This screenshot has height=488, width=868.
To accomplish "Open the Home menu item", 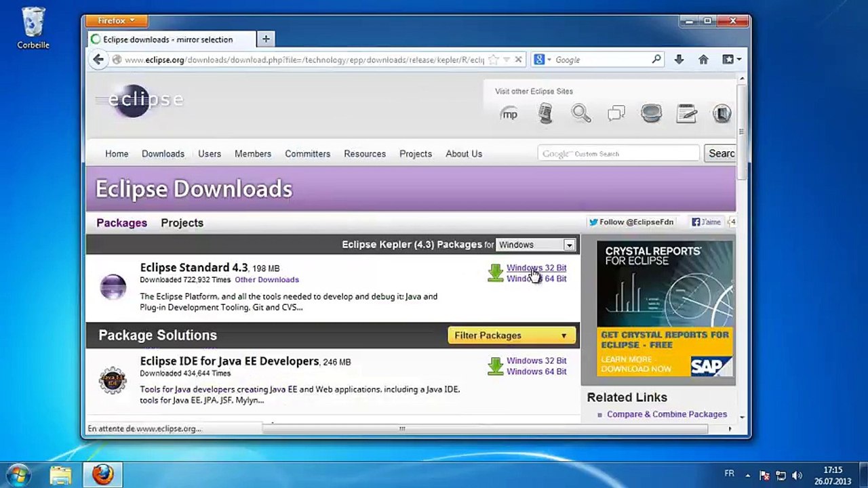I will [x=117, y=154].
